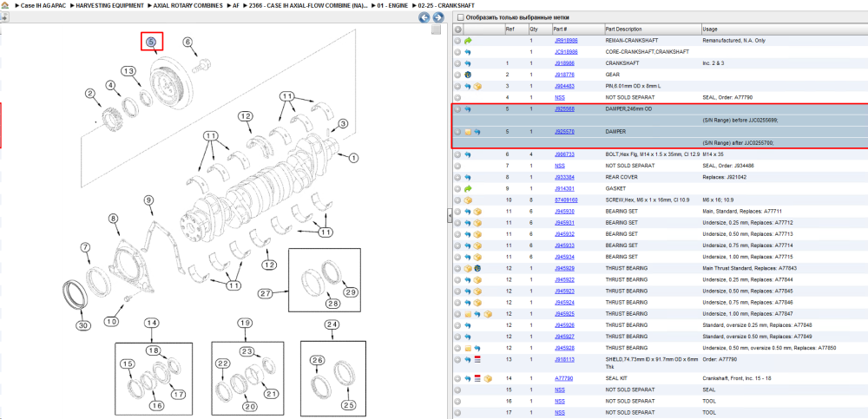Open 'AXIAL ROTARY COMBINES' breadcrumb

click(x=189, y=5)
